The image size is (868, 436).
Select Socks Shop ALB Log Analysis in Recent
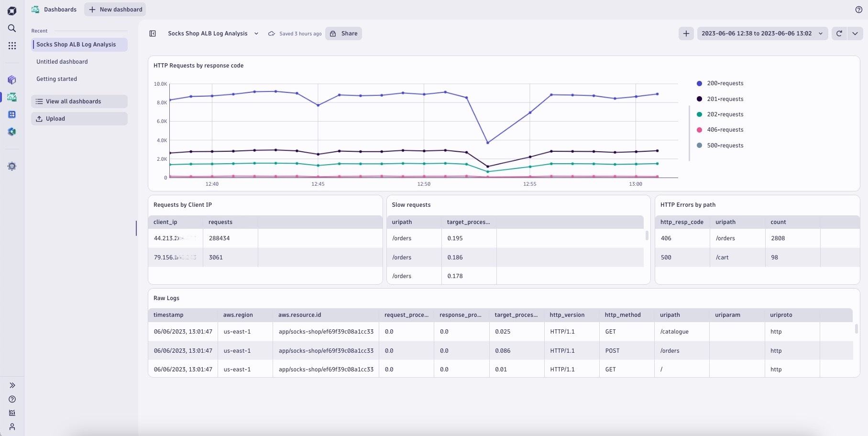pos(79,45)
